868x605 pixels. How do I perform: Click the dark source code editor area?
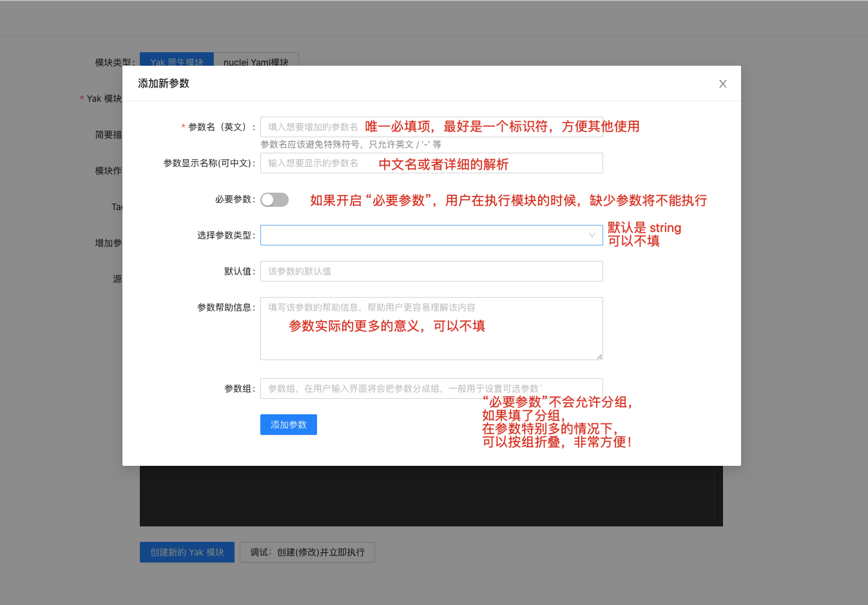pyautogui.click(x=425, y=496)
